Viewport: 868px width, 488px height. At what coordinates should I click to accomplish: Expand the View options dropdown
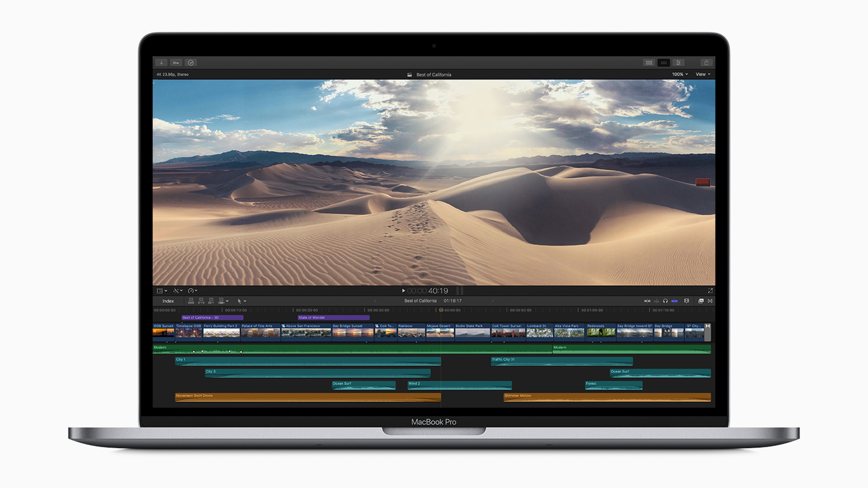coord(703,75)
